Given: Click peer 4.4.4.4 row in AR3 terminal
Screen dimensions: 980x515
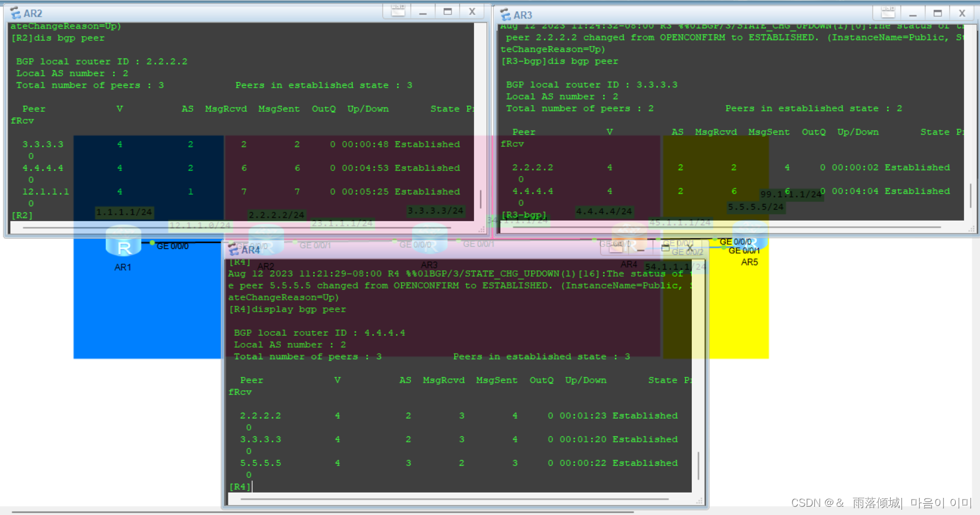Looking at the screenshot, I should [731, 191].
